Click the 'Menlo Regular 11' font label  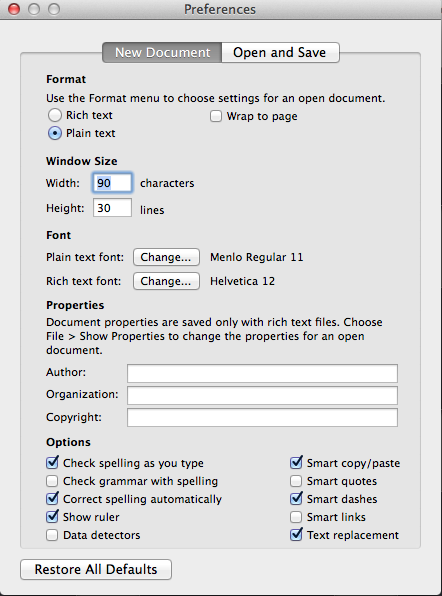(x=257, y=257)
